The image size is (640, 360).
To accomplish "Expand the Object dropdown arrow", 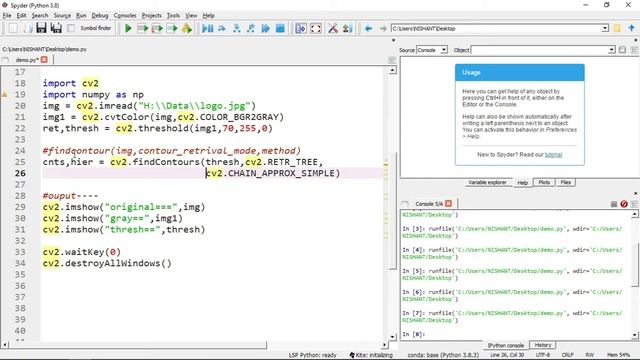I will [x=611, y=50].
